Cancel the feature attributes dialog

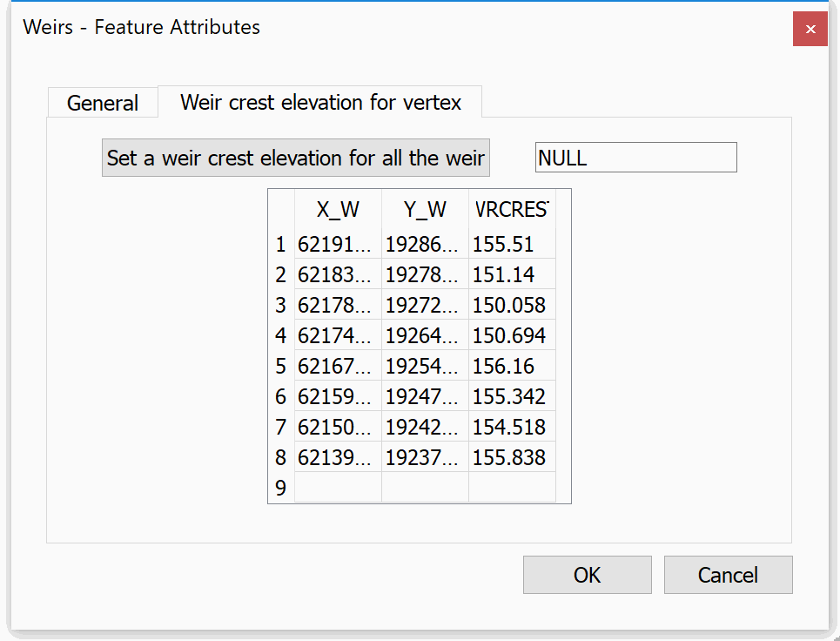pyautogui.click(x=728, y=575)
